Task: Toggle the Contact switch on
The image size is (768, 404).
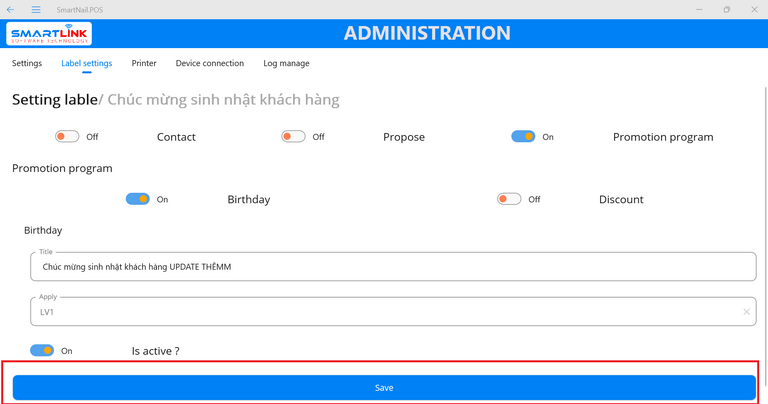Action: [x=67, y=137]
